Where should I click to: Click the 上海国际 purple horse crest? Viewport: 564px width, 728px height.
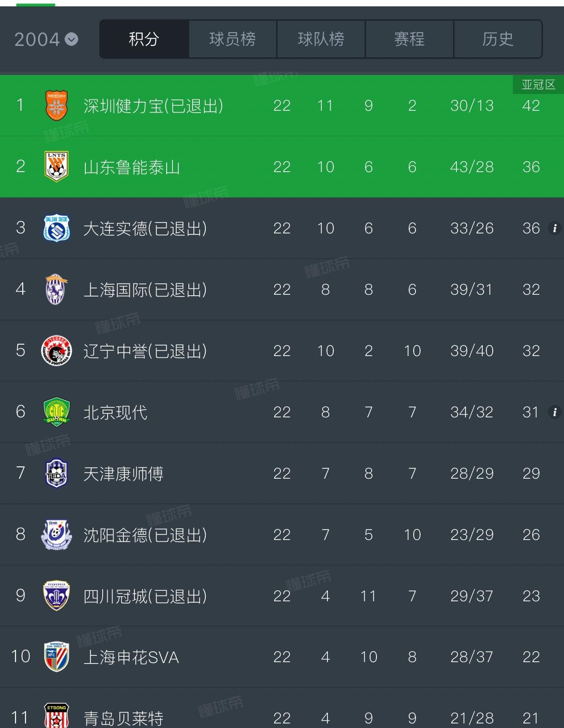(56, 289)
